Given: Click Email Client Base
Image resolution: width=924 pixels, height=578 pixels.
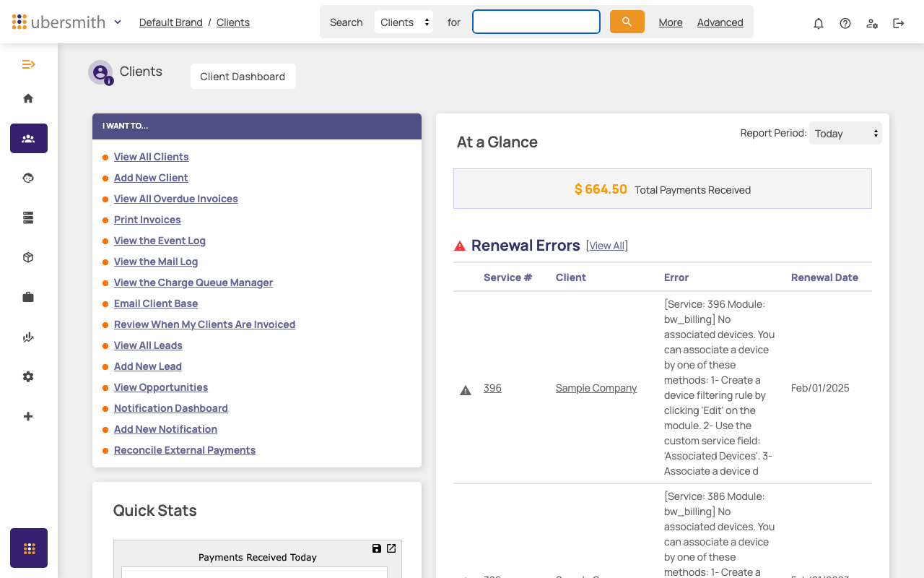Looking at the screenshot, I should (156, 303).
